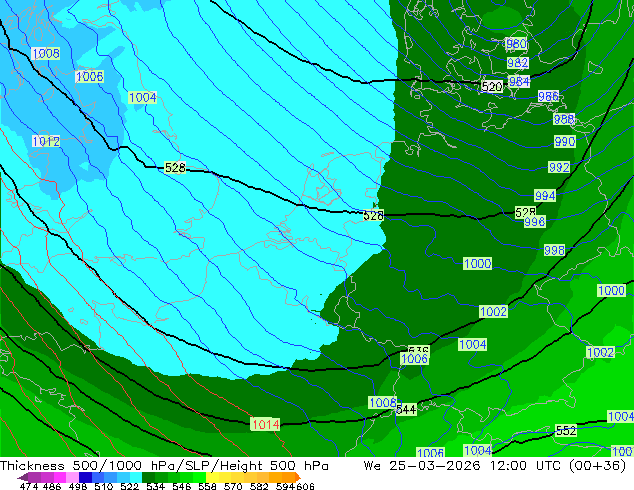Viewport: 634px width, 490px height.
Task: Click the 992 isobar label
Action: coord(559,167)
